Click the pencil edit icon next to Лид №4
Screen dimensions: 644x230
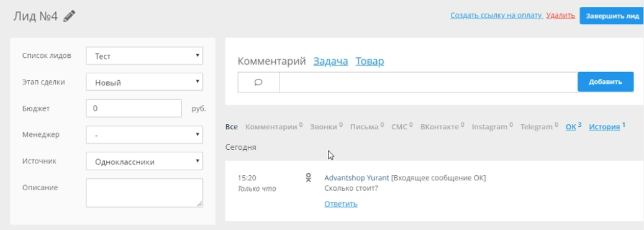click(70, 16)
